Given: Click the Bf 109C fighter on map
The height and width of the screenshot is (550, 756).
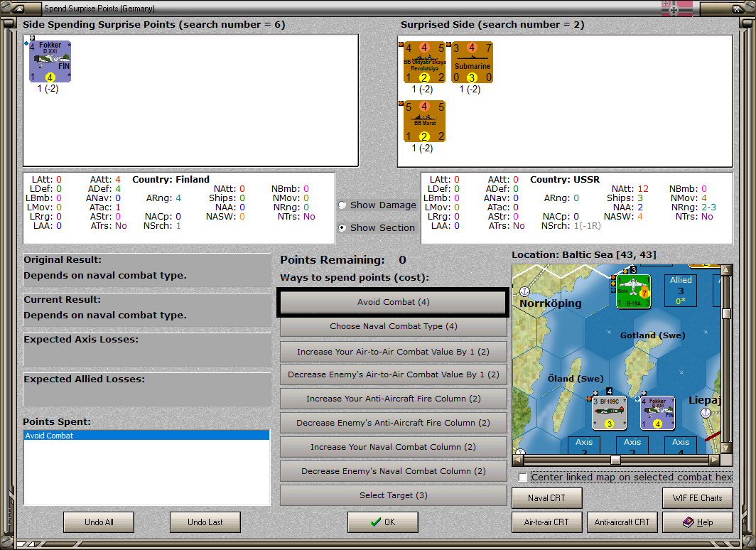Looking at the screenshot, I should pyautogui.click(x=610, y=413).
